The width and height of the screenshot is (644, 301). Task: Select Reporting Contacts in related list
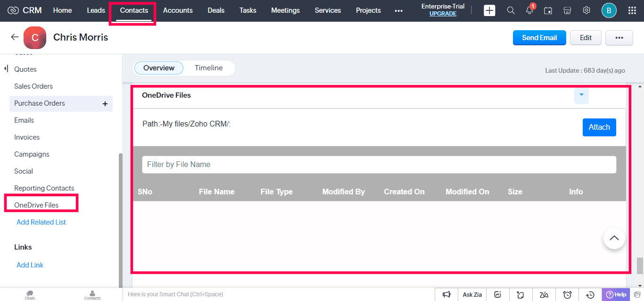(44, 188)
